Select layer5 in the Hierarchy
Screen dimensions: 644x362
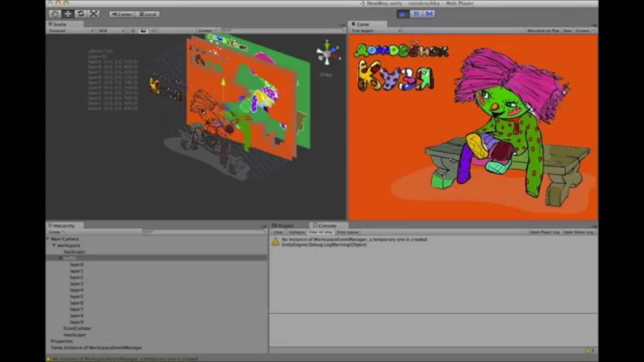75,296
